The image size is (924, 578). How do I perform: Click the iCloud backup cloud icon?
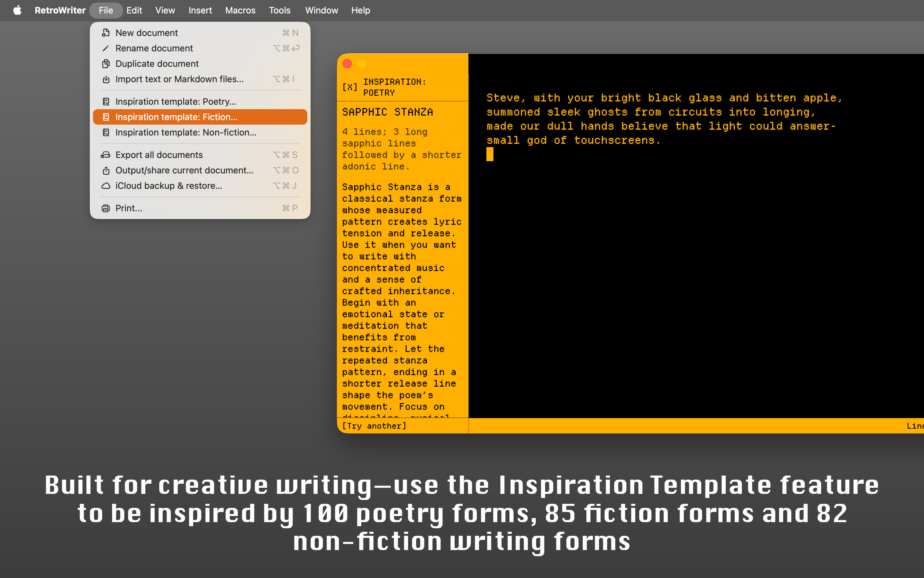pos(106,185)
